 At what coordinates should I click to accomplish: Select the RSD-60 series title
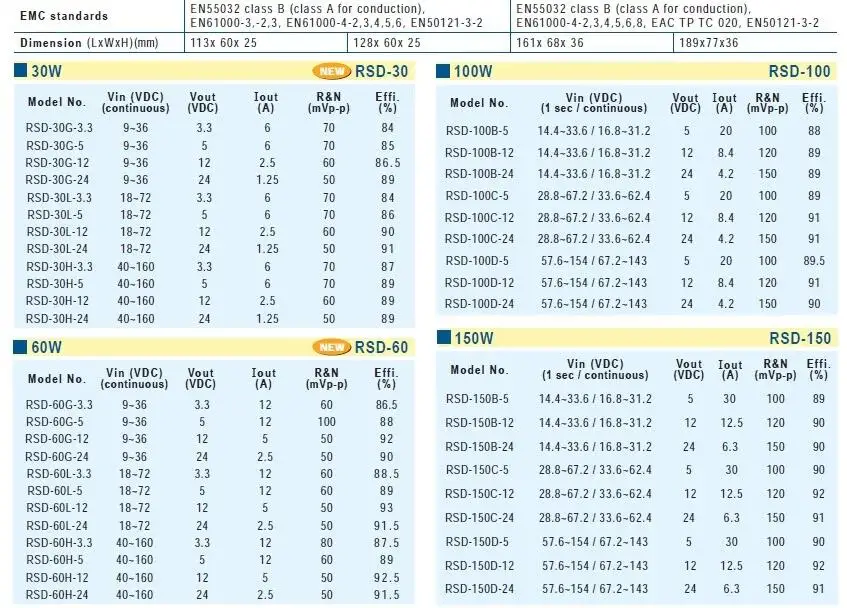click(x=381, y=347)
